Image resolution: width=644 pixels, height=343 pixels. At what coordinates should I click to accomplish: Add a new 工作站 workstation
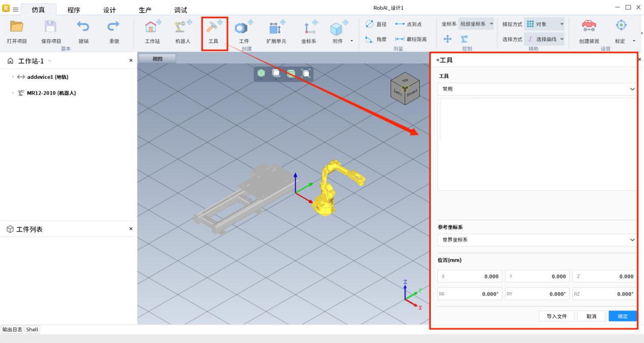(152, 28)
